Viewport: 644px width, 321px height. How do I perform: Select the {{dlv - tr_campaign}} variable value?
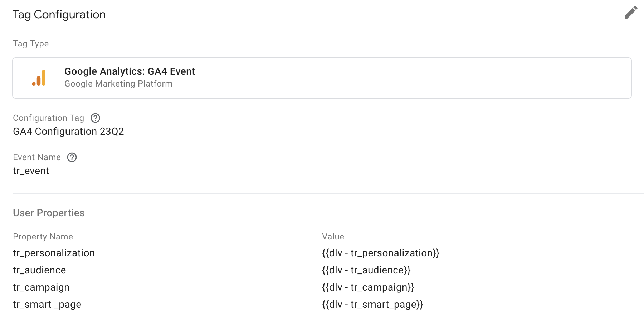[x=368, y=287]
